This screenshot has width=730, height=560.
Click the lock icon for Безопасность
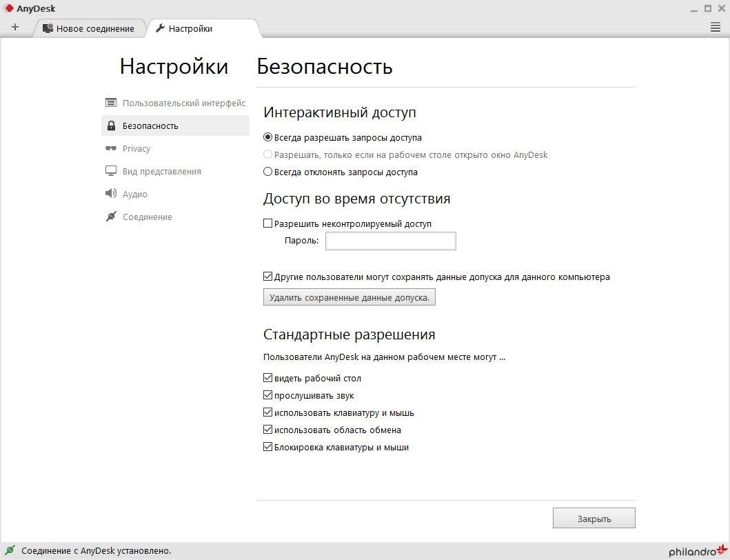click(111, 126)
